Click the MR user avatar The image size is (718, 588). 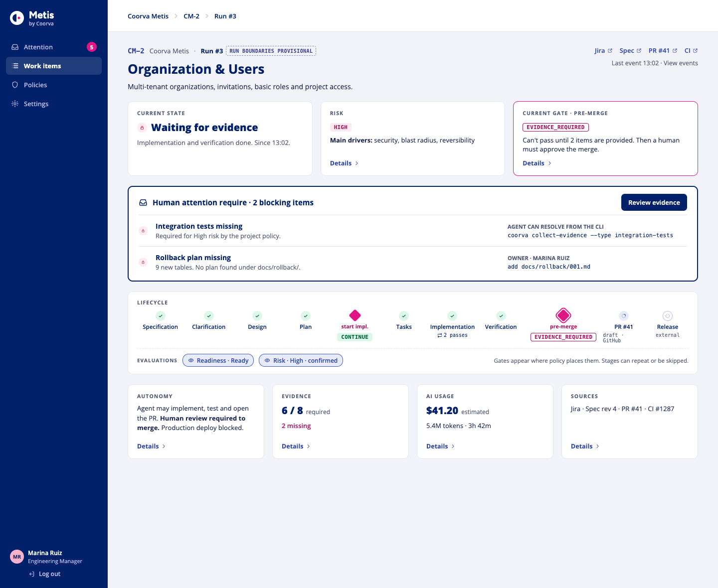point(17,557)
